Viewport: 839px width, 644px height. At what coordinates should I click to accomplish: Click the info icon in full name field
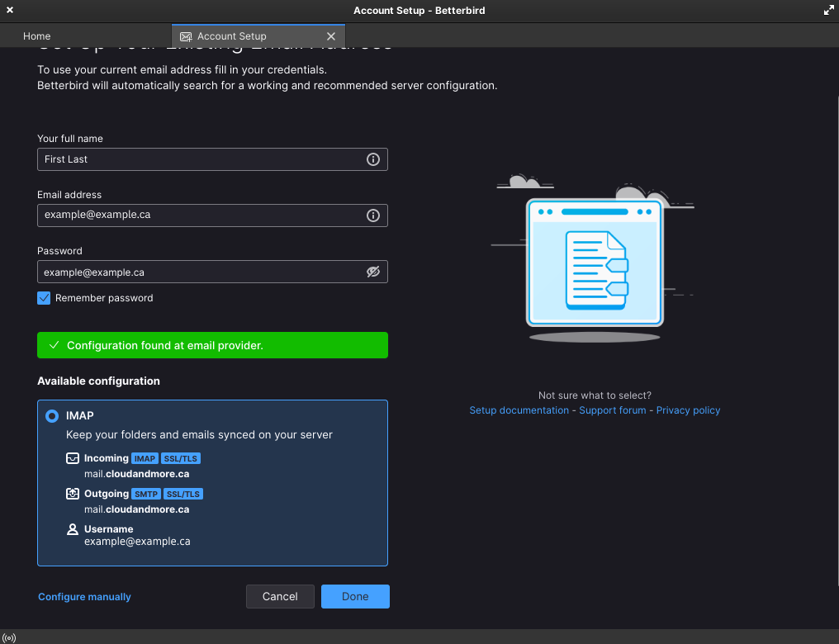(x=373, y=159)
